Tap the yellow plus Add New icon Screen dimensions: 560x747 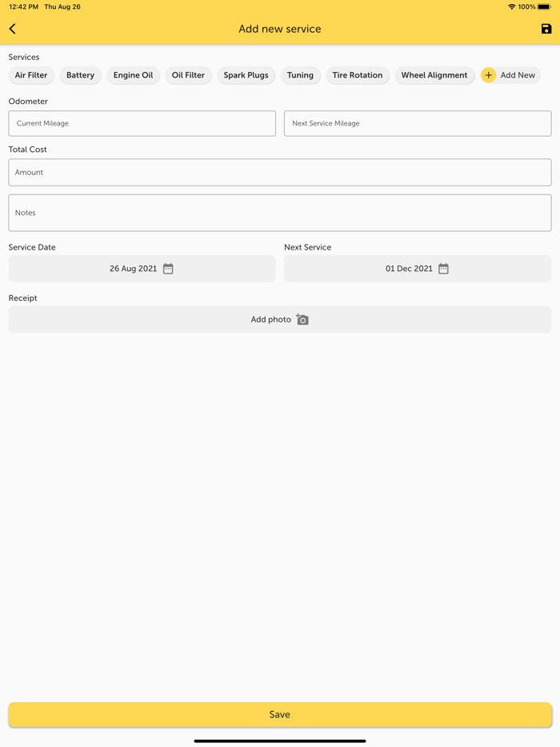[489, 75]
